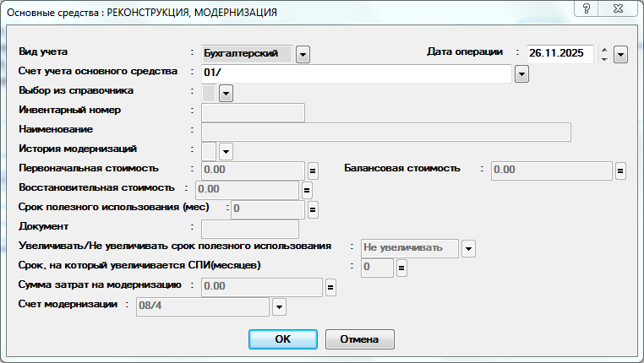This screenshot has width=644, height=363.
Task: Click calculator button beside Восстановительная стоимость
Action: pyautogui.click(x=307, y=190)
